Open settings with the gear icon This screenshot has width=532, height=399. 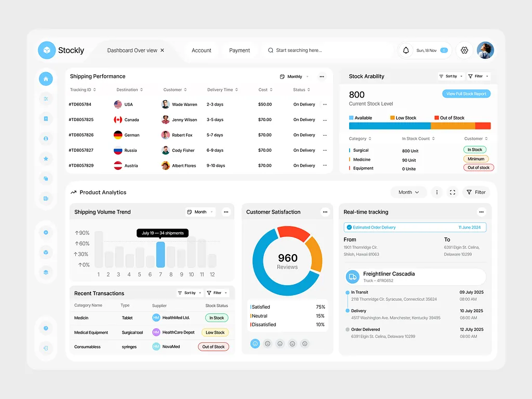(464, 50)
